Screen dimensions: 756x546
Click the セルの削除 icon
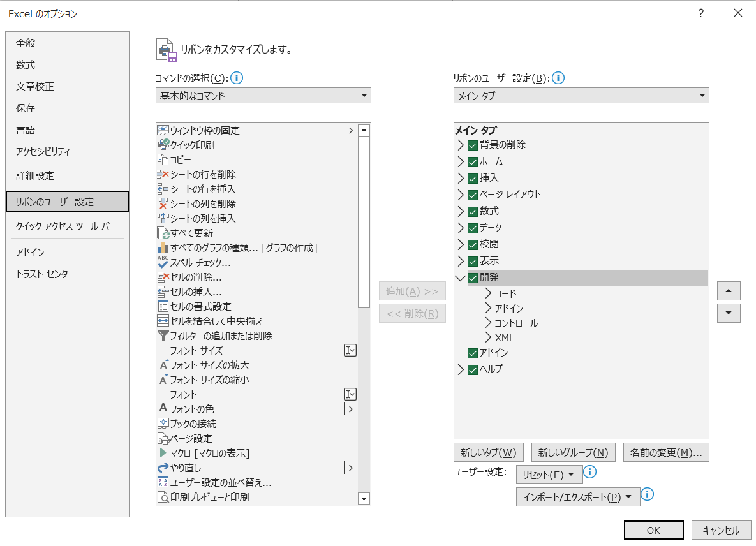[163, 277]
